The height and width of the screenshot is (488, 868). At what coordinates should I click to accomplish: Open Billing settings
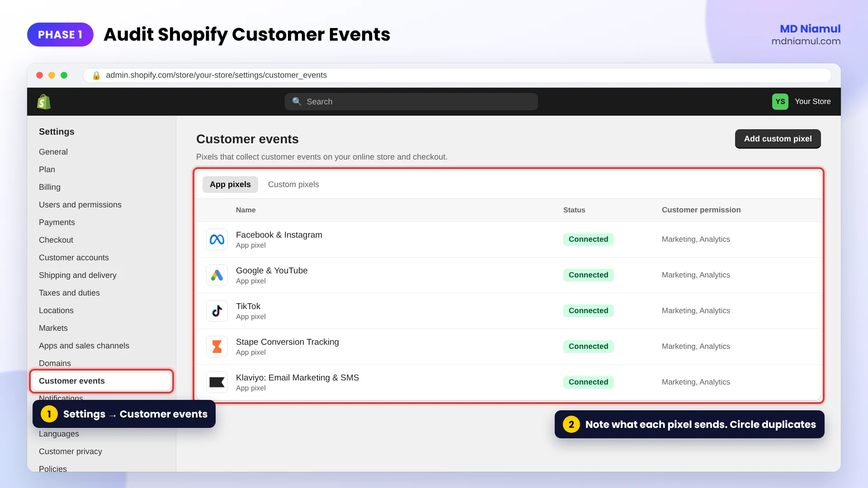click(x=50, y=187)
